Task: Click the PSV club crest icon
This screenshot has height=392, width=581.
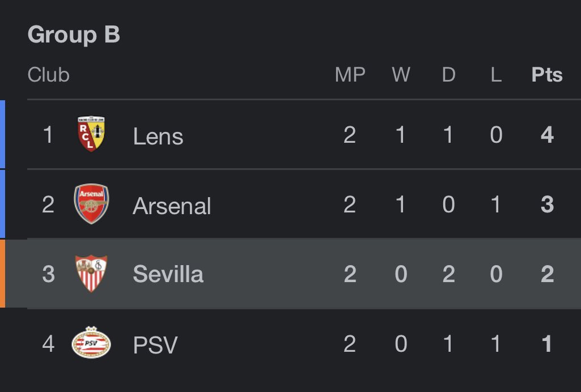Action: [x=91, y=342]
